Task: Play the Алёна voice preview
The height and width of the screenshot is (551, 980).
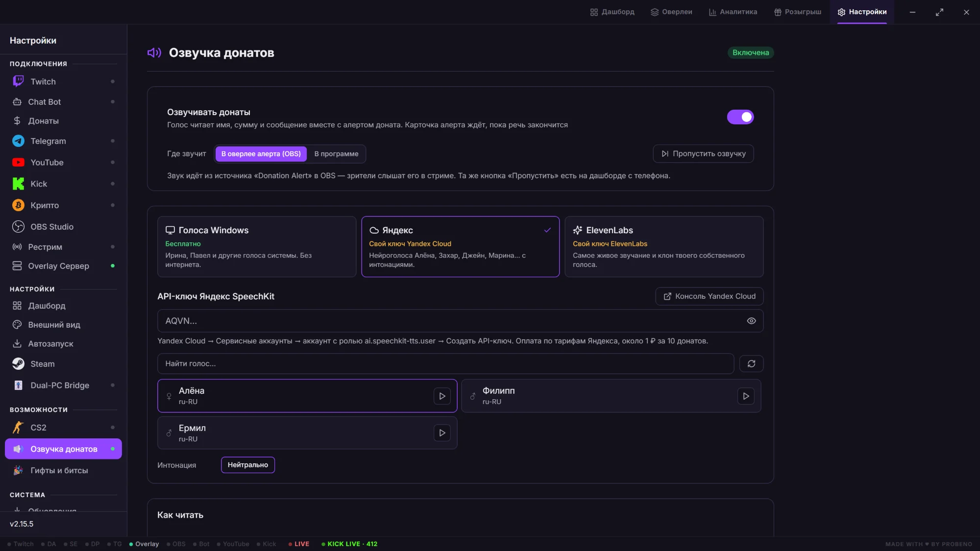Action: point(442,396)
